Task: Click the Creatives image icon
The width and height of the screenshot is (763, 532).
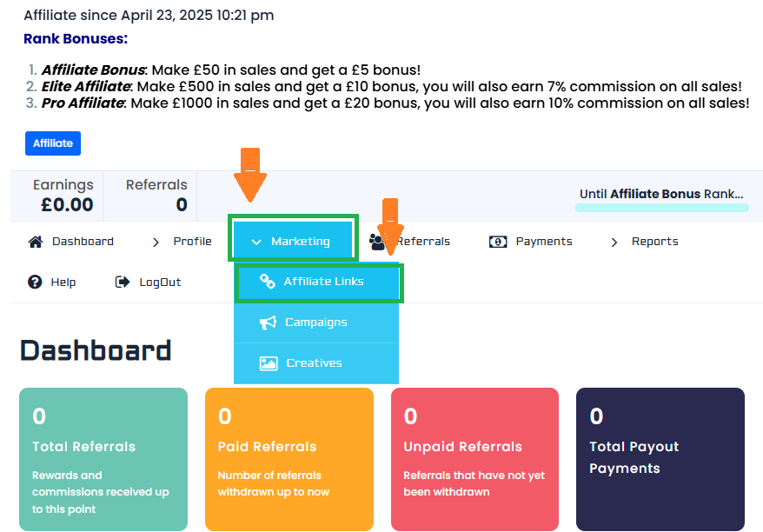Action: [269, 363]
